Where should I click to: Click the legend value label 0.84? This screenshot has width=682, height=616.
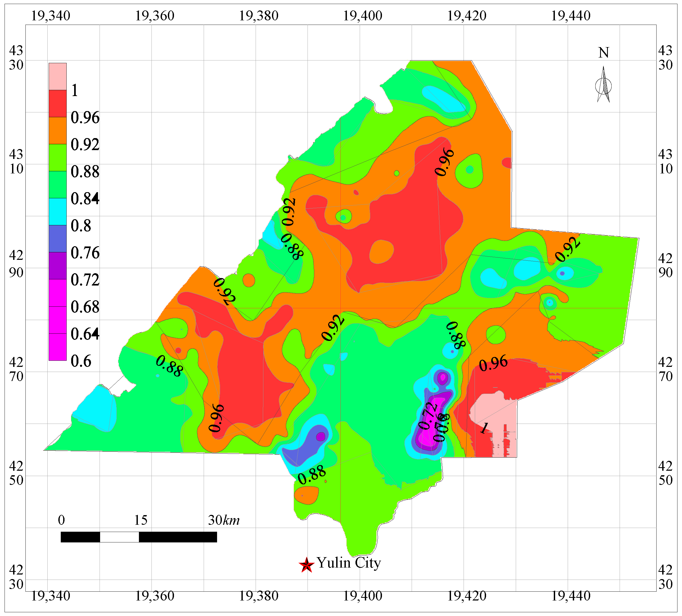[85, 199]
